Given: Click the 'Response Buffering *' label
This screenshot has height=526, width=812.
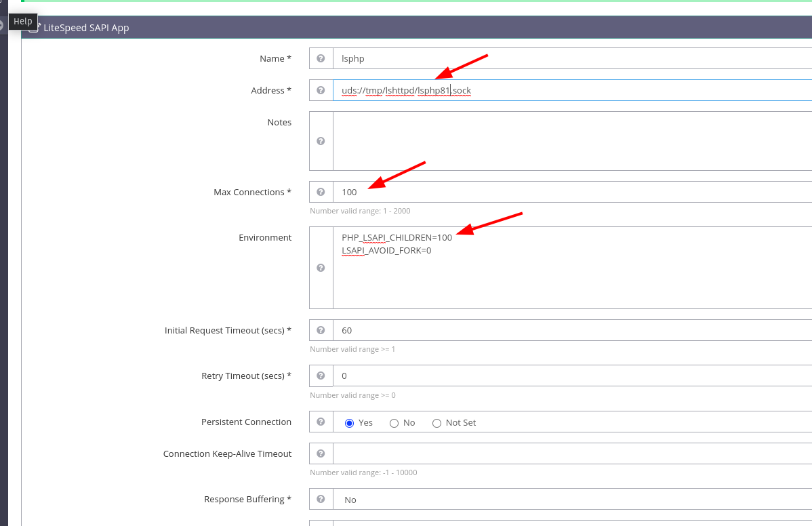Looking at the screenshot, I should pos(247,499).
